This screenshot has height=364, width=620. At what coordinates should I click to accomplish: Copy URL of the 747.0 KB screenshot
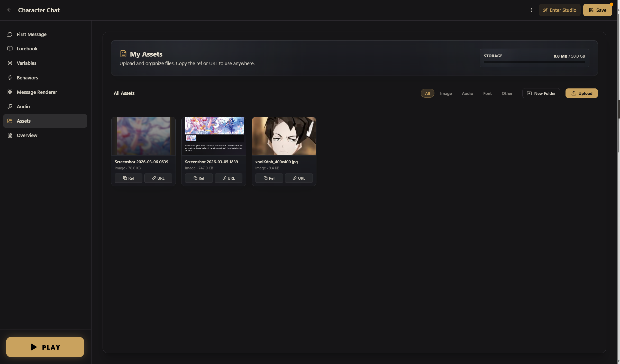coord(228,178)
